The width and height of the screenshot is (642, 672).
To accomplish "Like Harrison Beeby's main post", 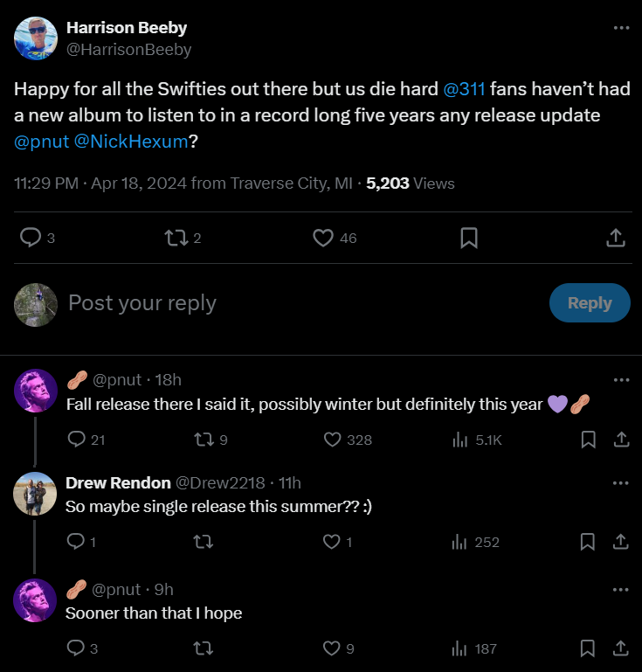I will click(x=323, y=238).
